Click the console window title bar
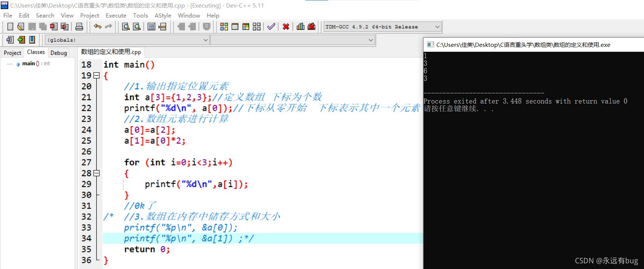Viewport: 644px width, 269px height. pos(533,45)
